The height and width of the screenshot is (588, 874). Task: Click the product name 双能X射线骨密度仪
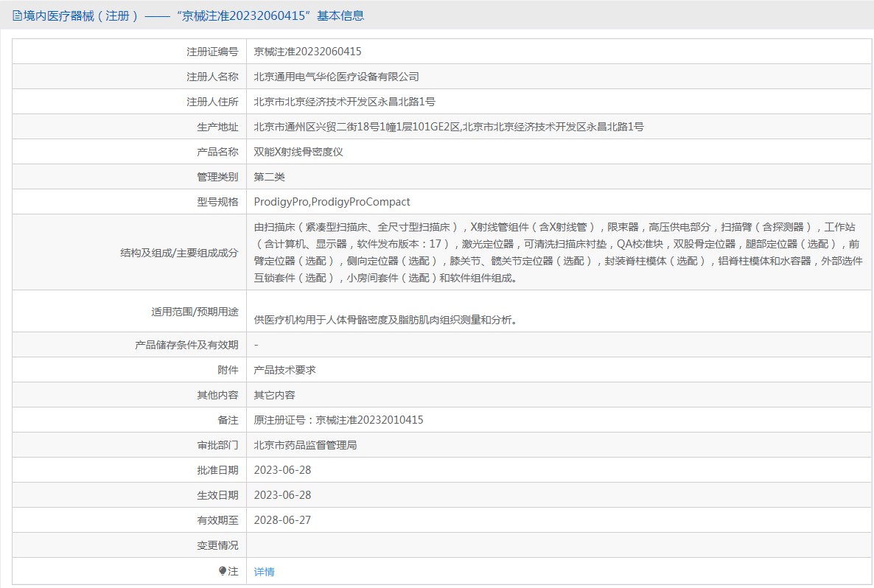pyautogui.click(x=298, y=152)
